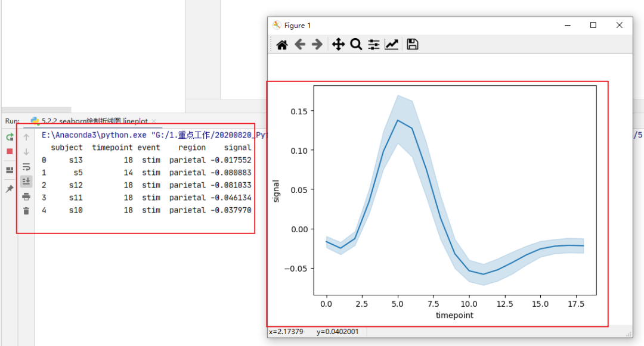
Task: Open Configure subplots settings
Action: point(374,44)
